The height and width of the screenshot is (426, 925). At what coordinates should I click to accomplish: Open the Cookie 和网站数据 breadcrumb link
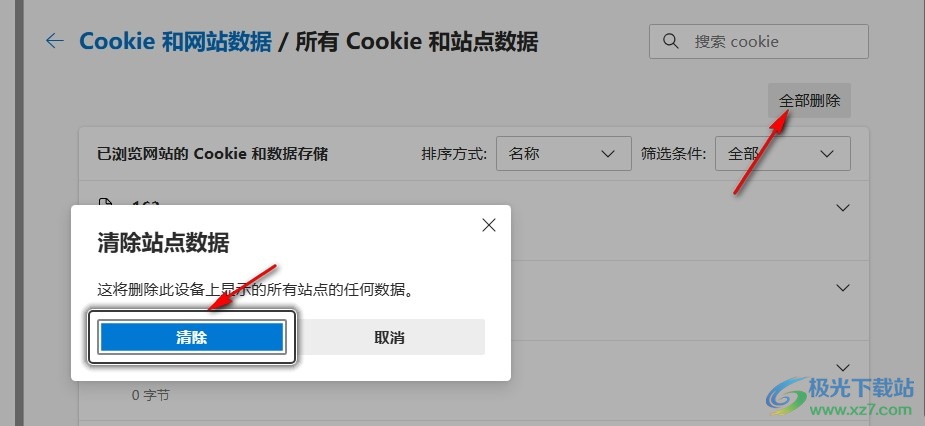tap(175, 42)
